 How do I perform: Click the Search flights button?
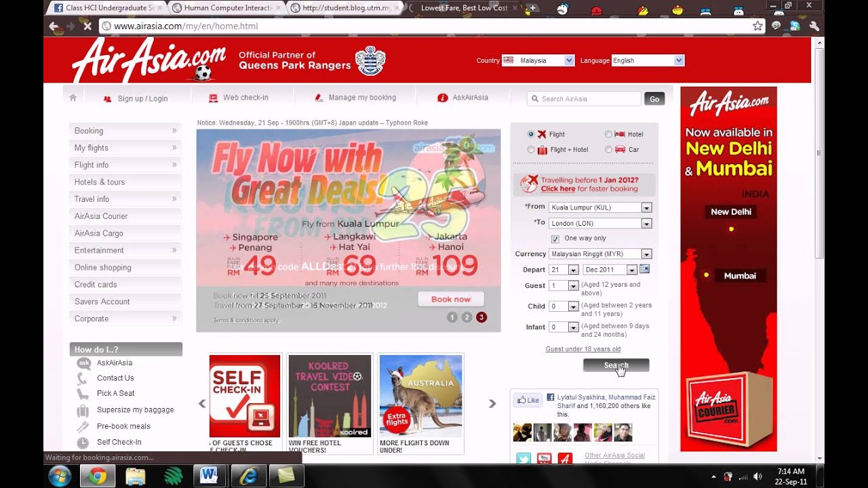tap(616, 365)
